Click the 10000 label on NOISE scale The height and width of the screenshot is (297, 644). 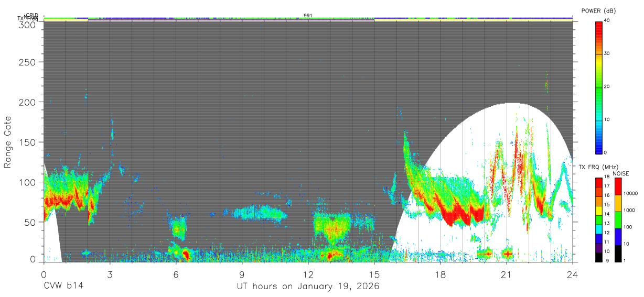click(630, 194)
